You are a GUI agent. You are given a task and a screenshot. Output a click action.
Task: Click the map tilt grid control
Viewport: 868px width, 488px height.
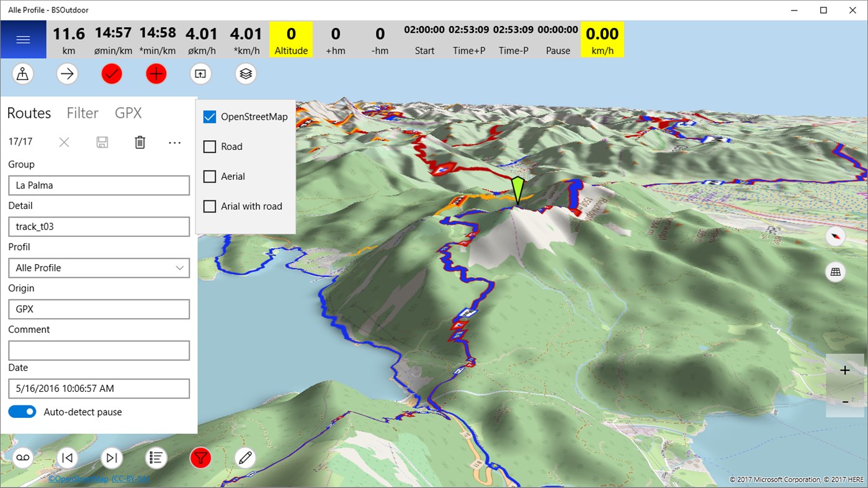(x=836, y=272)
